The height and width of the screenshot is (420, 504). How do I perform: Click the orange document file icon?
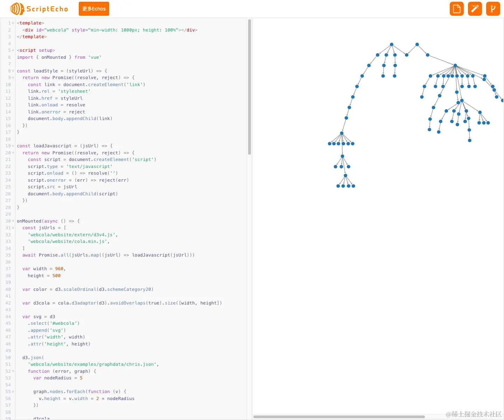[x=457, y=9]
